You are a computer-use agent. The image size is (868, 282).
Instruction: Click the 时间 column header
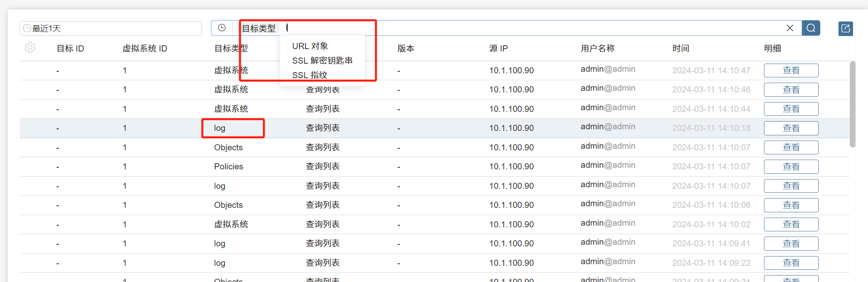681,49
